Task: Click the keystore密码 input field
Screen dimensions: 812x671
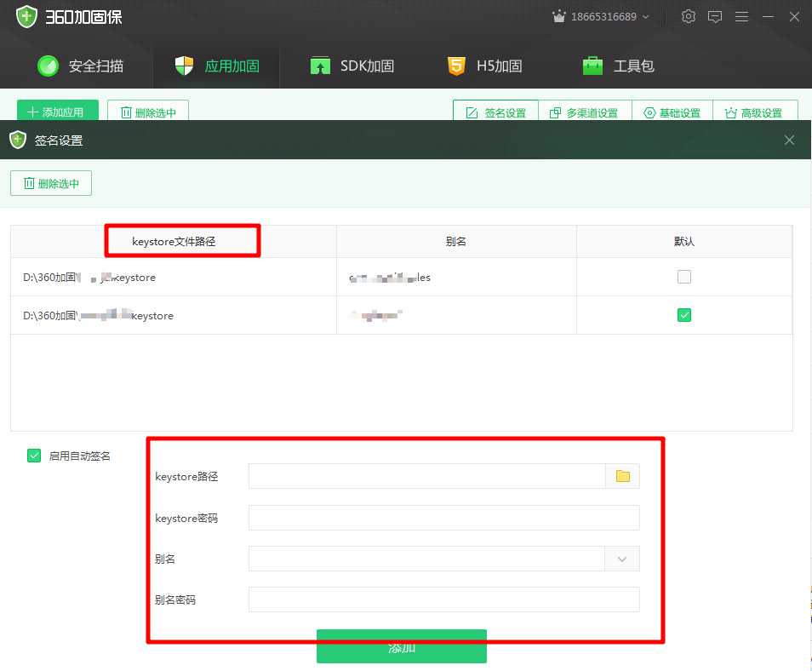Action: pyautogui.click(x=443, y=518)
